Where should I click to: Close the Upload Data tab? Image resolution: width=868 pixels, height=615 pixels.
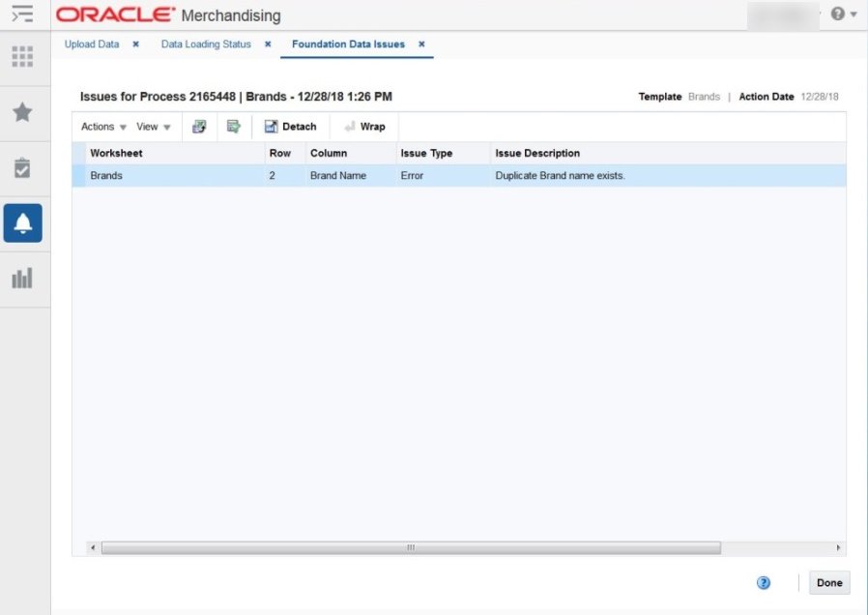tap(135, 44)
